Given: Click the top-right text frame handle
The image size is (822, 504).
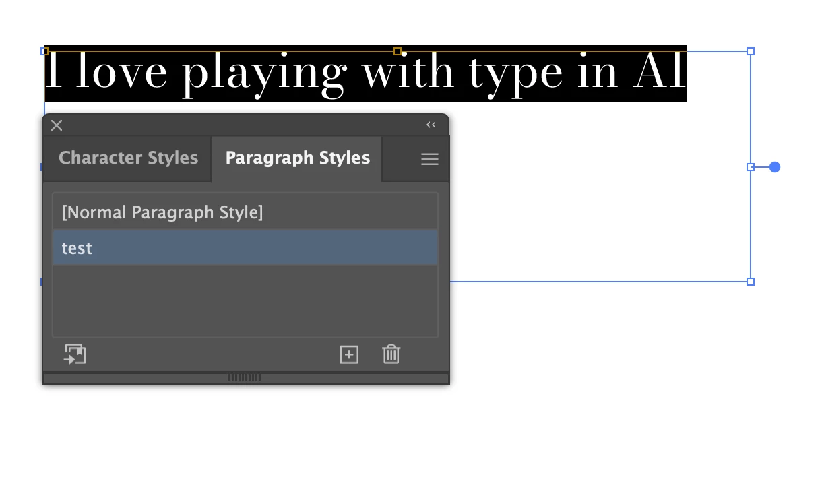Looking at the screenshot, I should coord(751,51).
